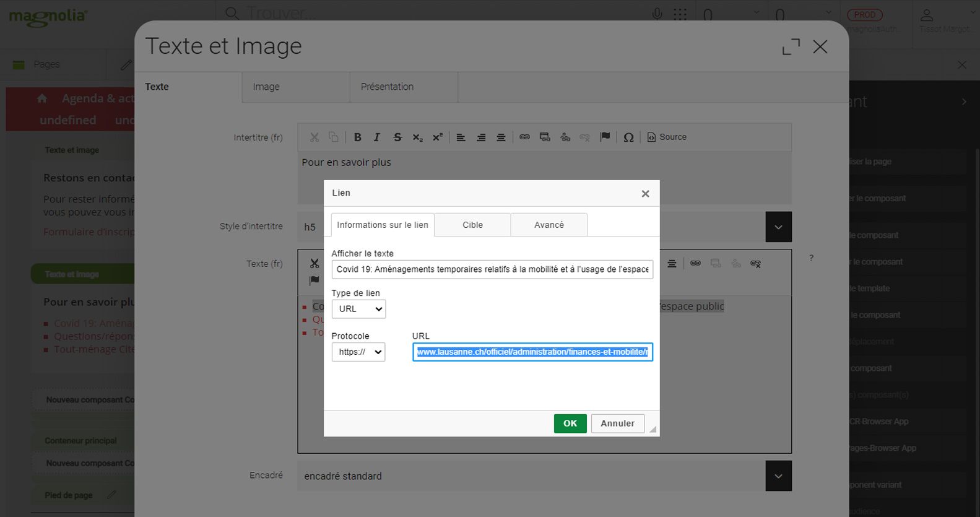Click the URL input field
980x517 pixels.
coord(532,352)
